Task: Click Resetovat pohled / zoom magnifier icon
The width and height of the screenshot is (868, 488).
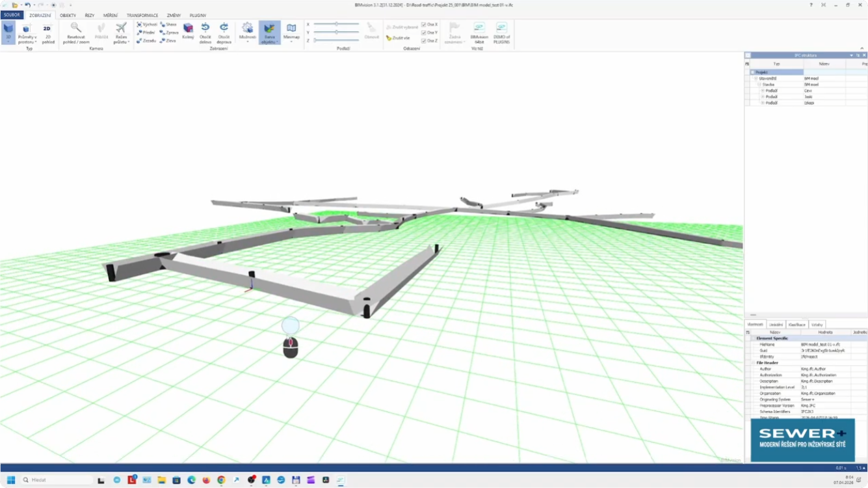Action: pos(76,29)
